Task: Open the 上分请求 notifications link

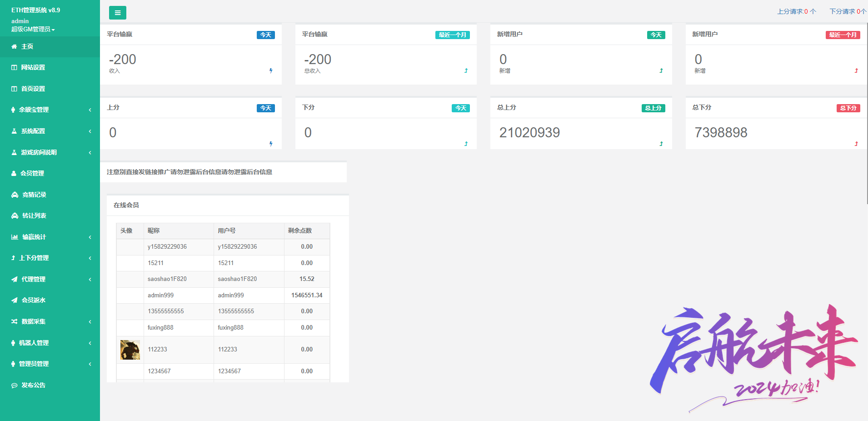Action: [796, 11]
